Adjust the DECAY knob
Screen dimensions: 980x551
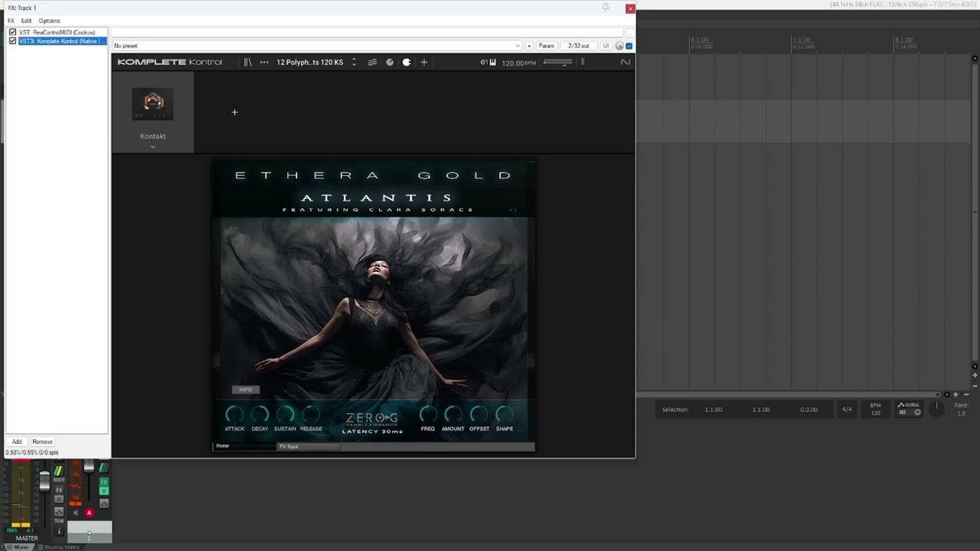260,414
